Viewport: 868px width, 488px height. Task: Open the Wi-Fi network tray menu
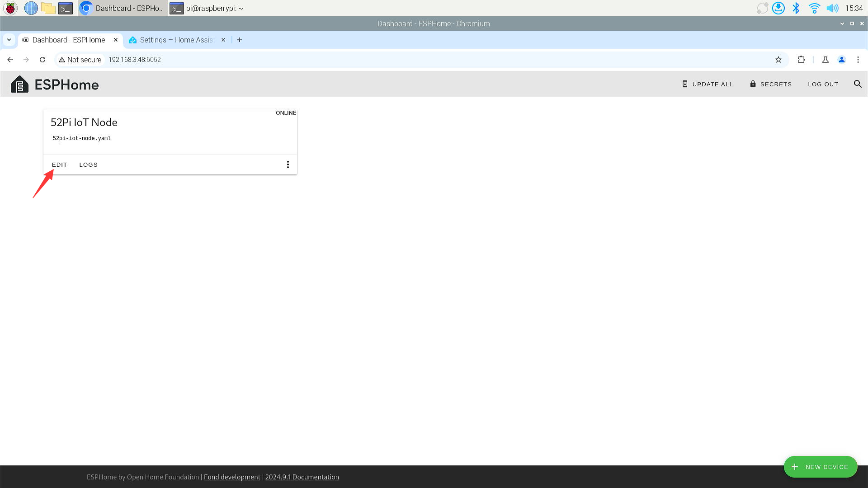coord(814,8)
